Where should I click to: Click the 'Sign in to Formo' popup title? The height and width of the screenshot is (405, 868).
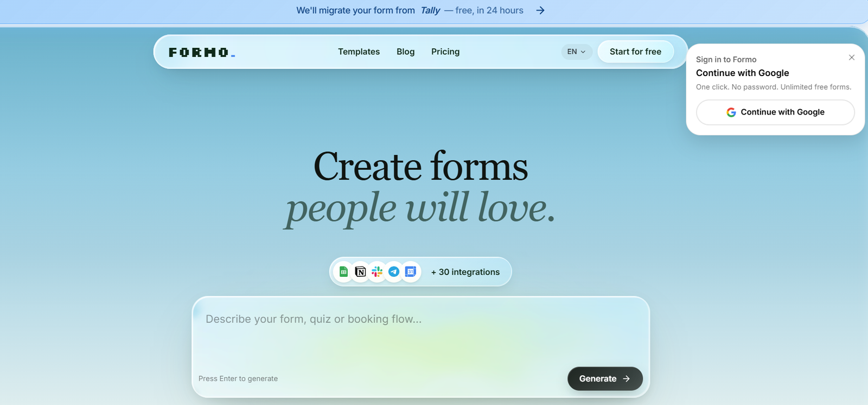click(726, 59)
